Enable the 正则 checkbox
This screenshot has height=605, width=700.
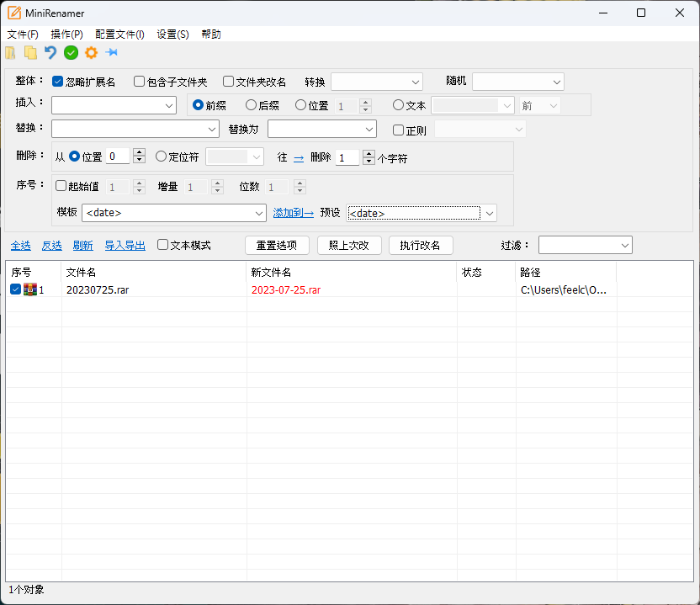[x=399, y=130]
